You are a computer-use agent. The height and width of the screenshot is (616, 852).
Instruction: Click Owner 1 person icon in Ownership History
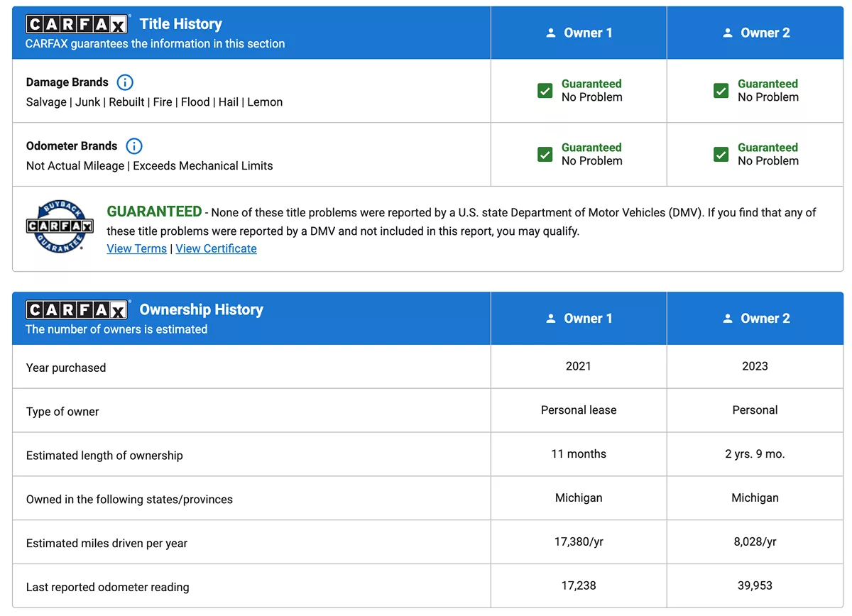pyautogui.click(x=551, y=319)
